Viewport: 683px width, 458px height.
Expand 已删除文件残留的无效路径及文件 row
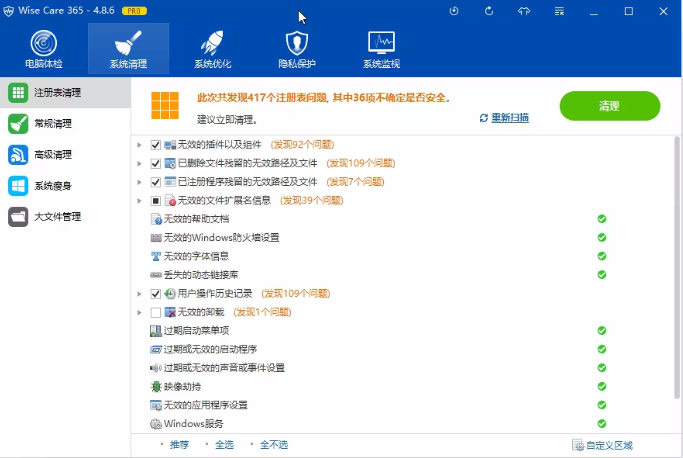coord(139,163)
